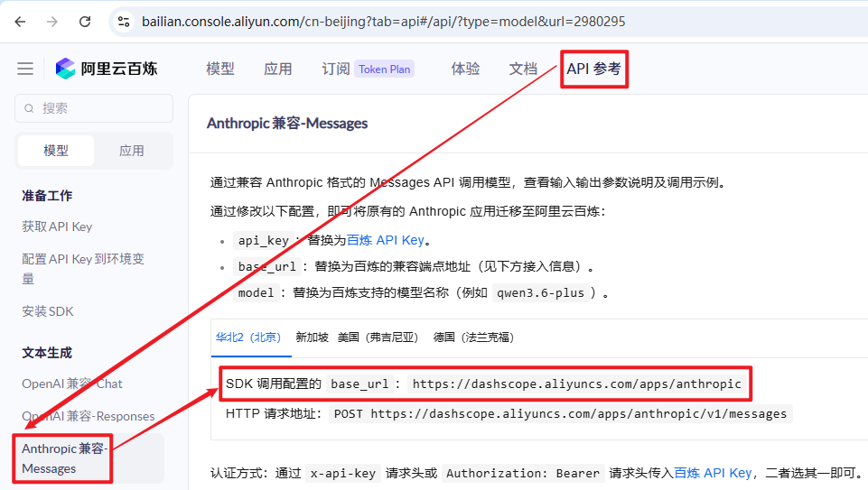
Task: Click the browser back arrow
Action: (x=21, y=22)
